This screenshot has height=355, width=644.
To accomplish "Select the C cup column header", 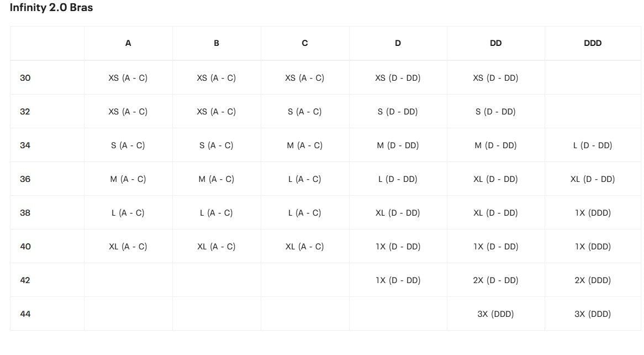I will [305, 43].
